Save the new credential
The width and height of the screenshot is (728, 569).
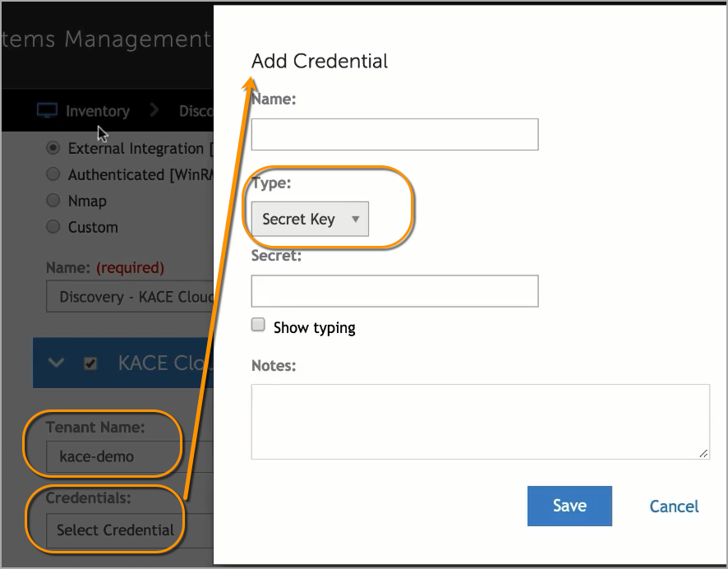(x=569, y=506)
